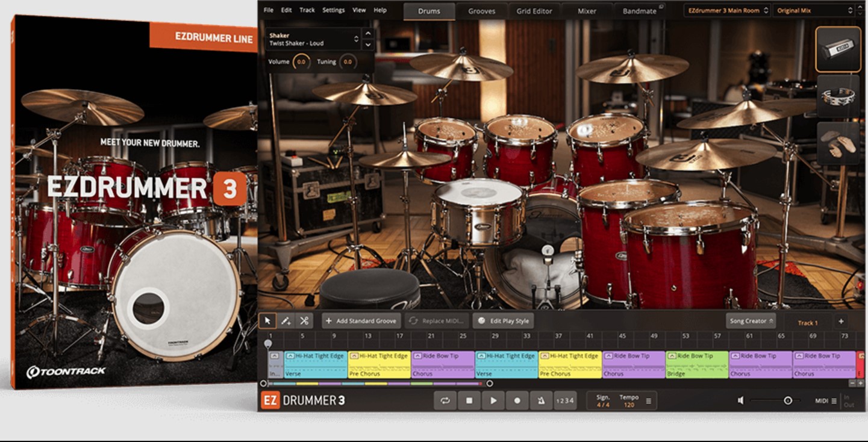868x442 pixels.
Task: Switch to the Grid Editor tab
Action: 534,11
